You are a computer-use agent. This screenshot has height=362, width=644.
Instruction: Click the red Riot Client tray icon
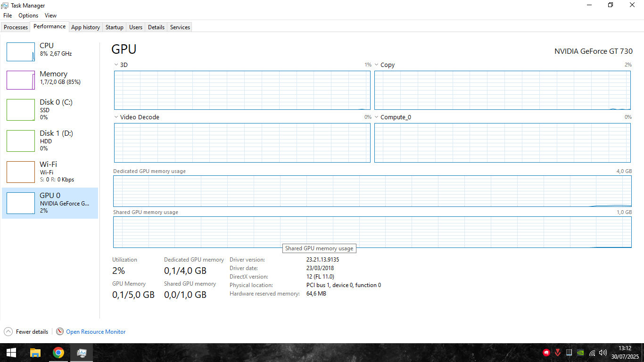(x=546, y=353)
